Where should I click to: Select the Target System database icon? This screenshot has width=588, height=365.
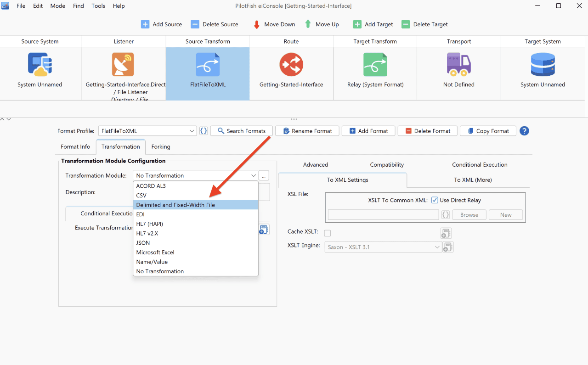point(543,64)
